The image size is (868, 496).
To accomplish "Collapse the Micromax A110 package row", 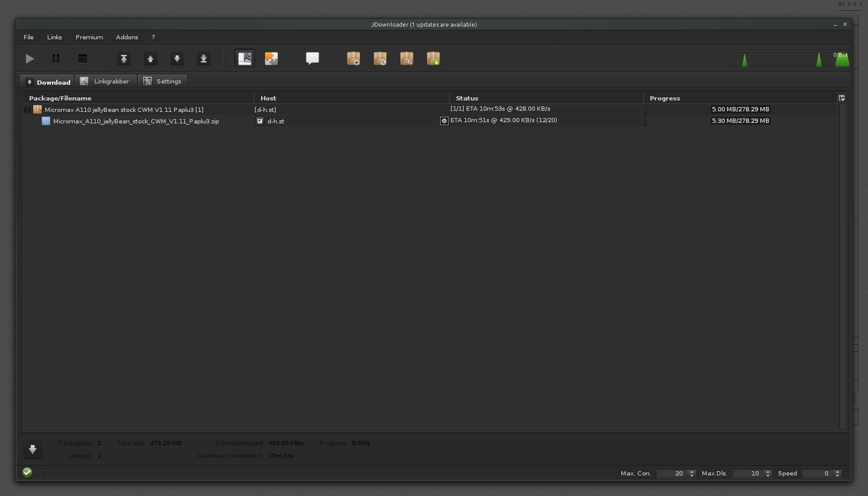I will [x=27, y=109].
